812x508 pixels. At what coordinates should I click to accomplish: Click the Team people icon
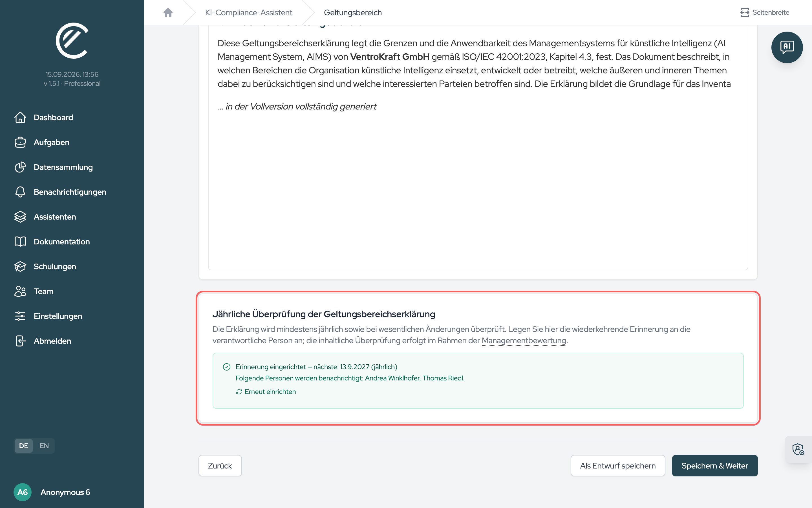[20, 291]
